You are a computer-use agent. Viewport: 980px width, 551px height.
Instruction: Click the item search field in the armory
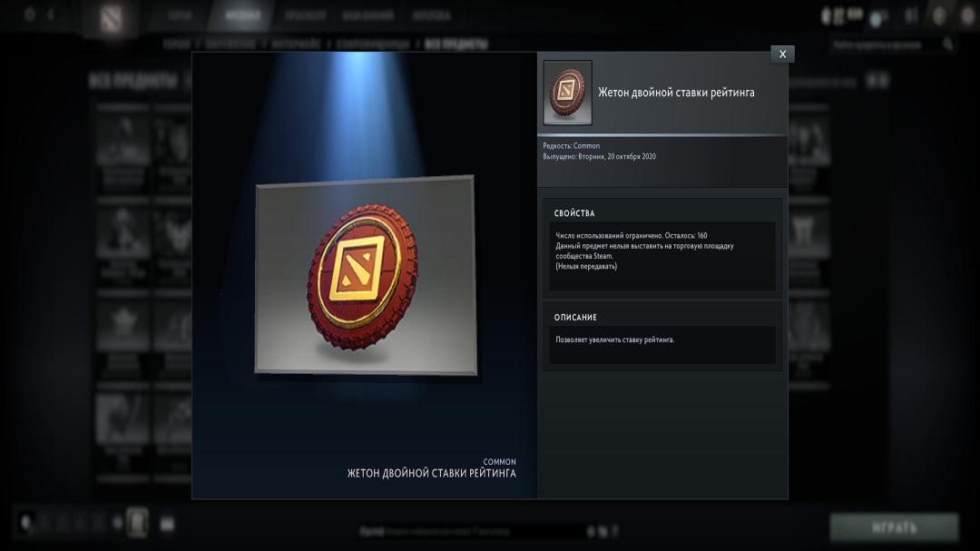(892, 44)
